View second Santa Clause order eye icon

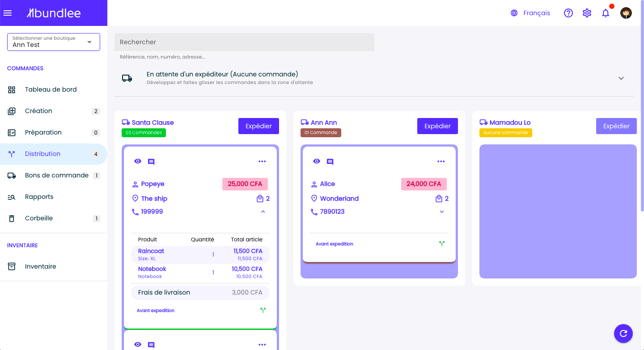click(x=138, y=344)
